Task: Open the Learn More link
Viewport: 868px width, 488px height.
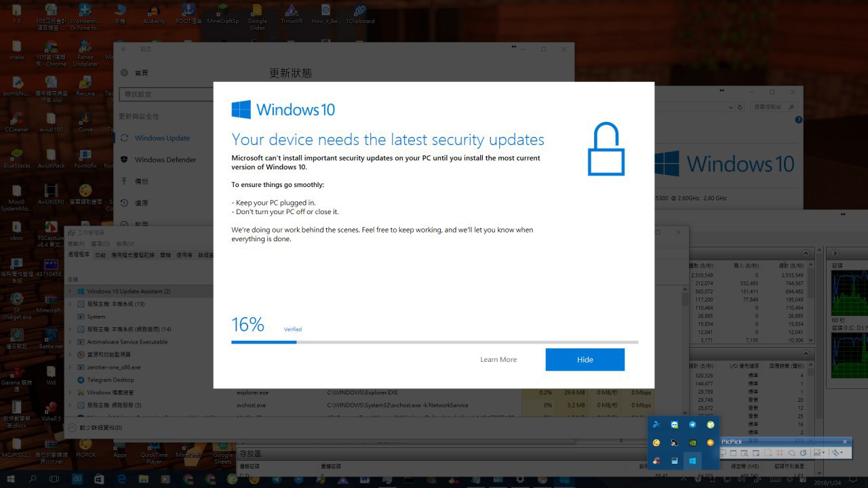Action: pos(498,360)
